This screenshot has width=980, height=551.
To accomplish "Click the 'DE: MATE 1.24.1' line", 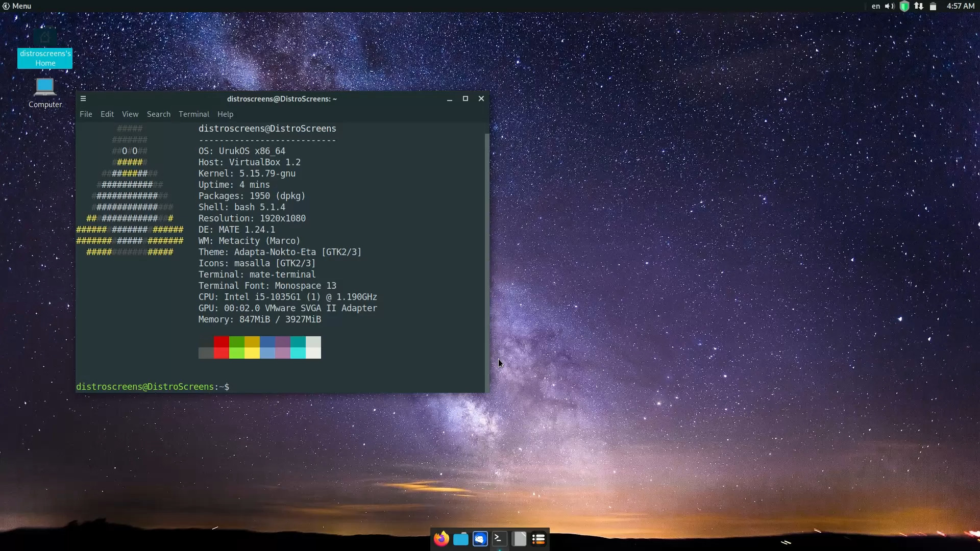I will pyautogui.click(x=237, y=230).
